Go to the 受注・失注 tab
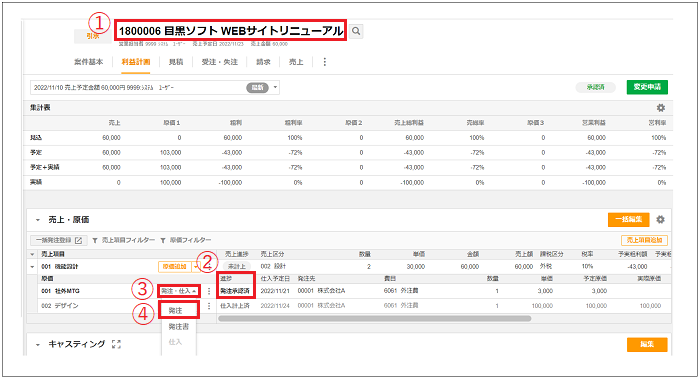 pos(220,62)
